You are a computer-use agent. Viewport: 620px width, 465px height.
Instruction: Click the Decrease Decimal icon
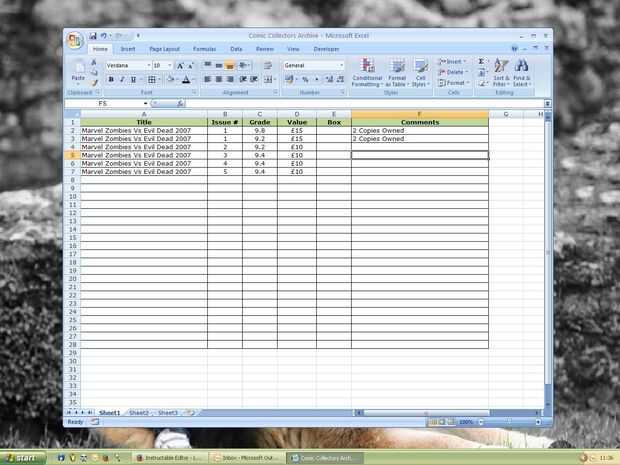coord(340,79)
